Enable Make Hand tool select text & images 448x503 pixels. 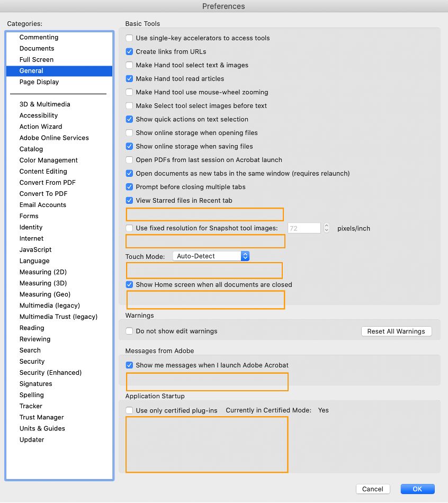tap(129, 65)
